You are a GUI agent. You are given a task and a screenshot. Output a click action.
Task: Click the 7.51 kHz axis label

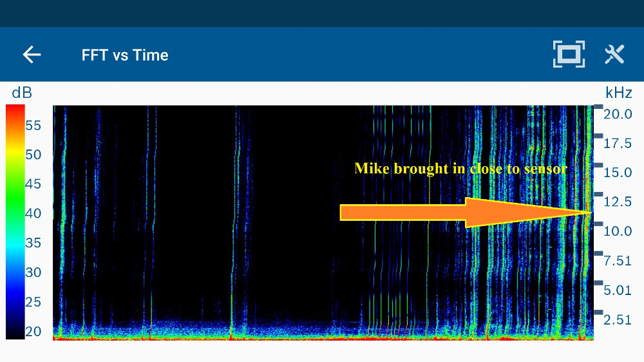point(618,260)
